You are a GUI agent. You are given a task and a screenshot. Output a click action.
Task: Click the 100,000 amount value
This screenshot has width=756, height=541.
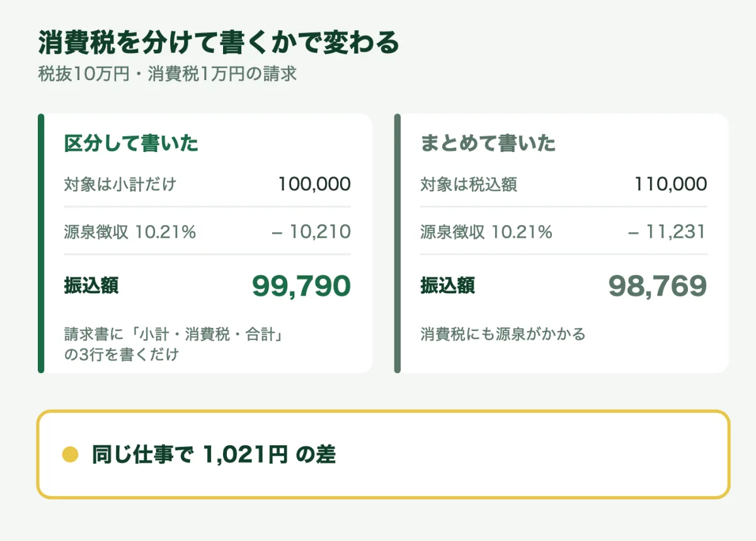click(314, 185)
